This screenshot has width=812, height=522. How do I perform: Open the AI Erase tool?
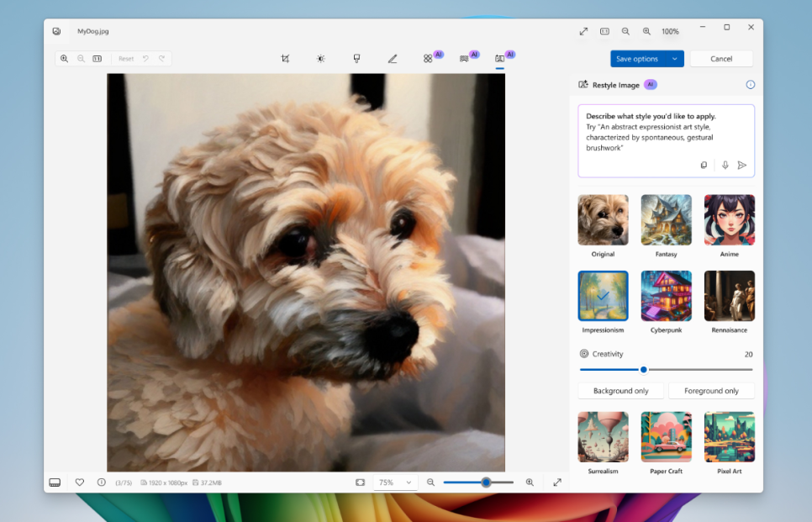point(428,59)
